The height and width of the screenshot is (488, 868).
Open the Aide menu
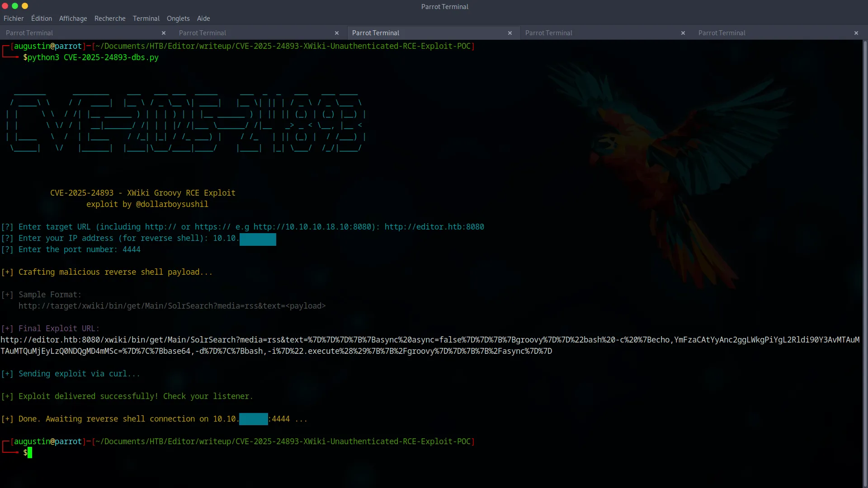203,19
